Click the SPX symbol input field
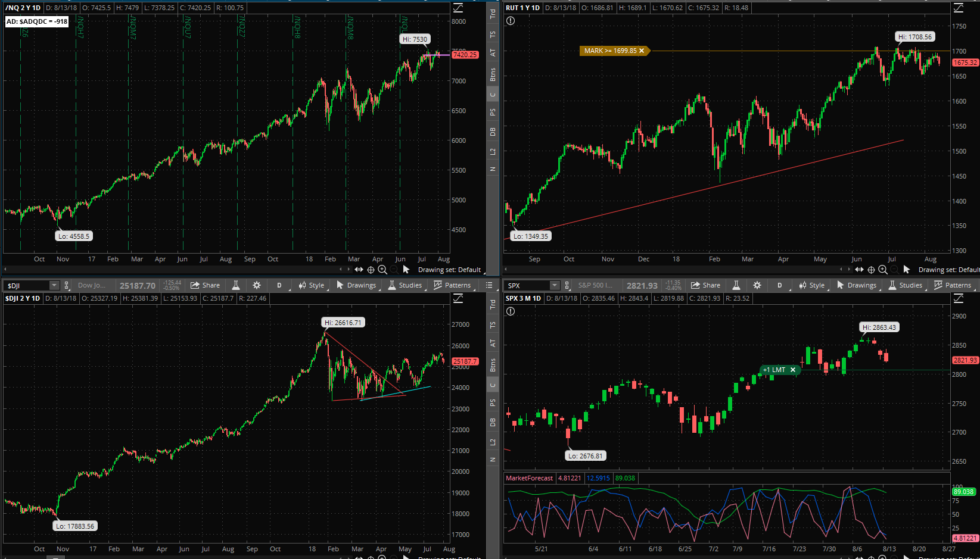 point(527,285)
